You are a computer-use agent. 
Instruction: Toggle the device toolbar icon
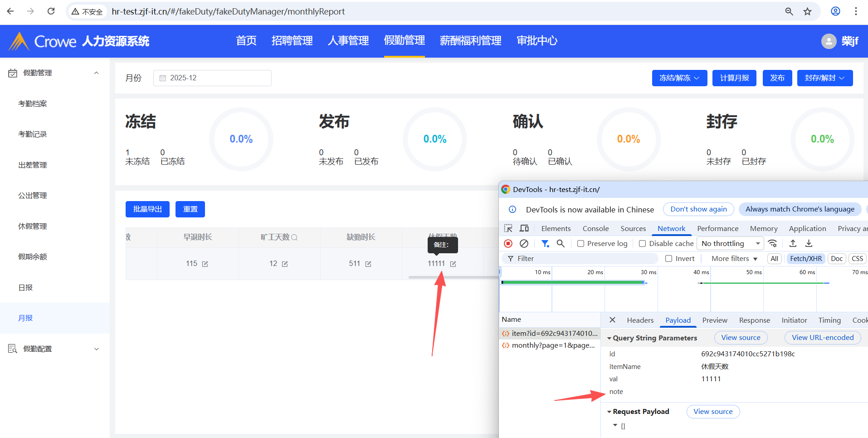pyautogui.click(x=524, y=228)
